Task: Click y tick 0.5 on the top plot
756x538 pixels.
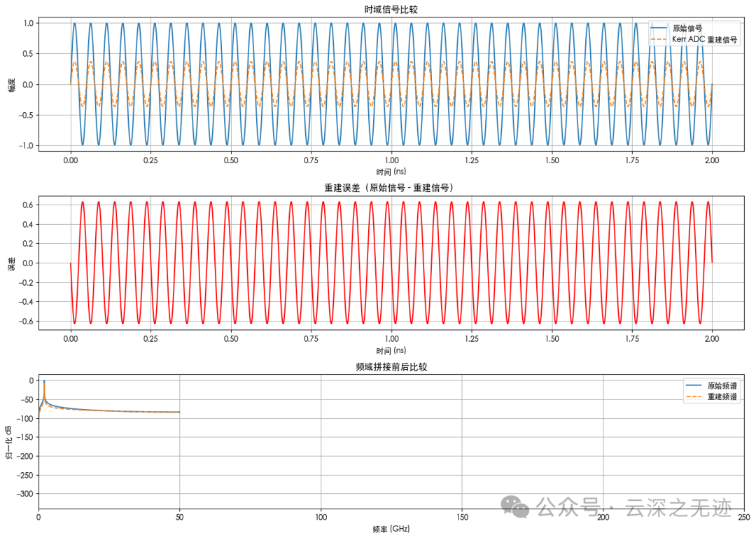Action: (29, 53)
